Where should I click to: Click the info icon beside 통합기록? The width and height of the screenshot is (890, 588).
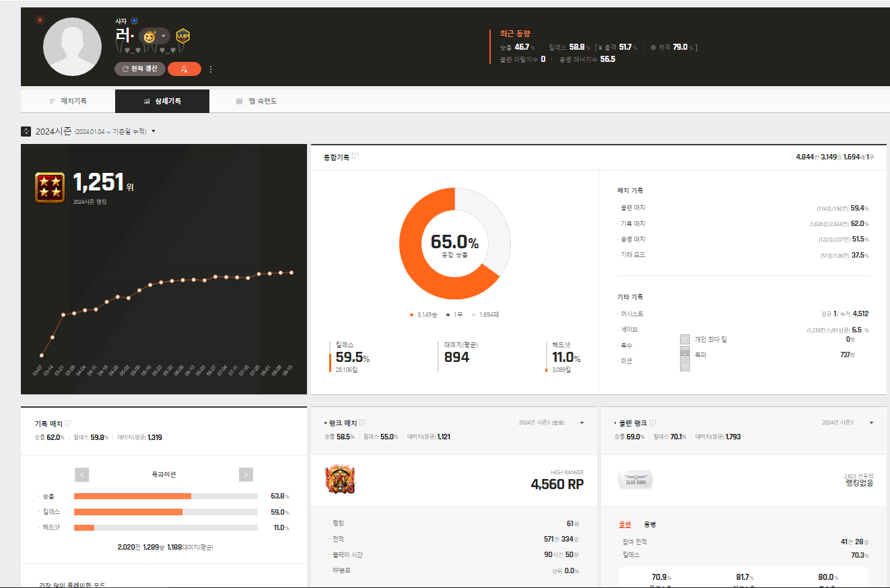pos(355,156)
